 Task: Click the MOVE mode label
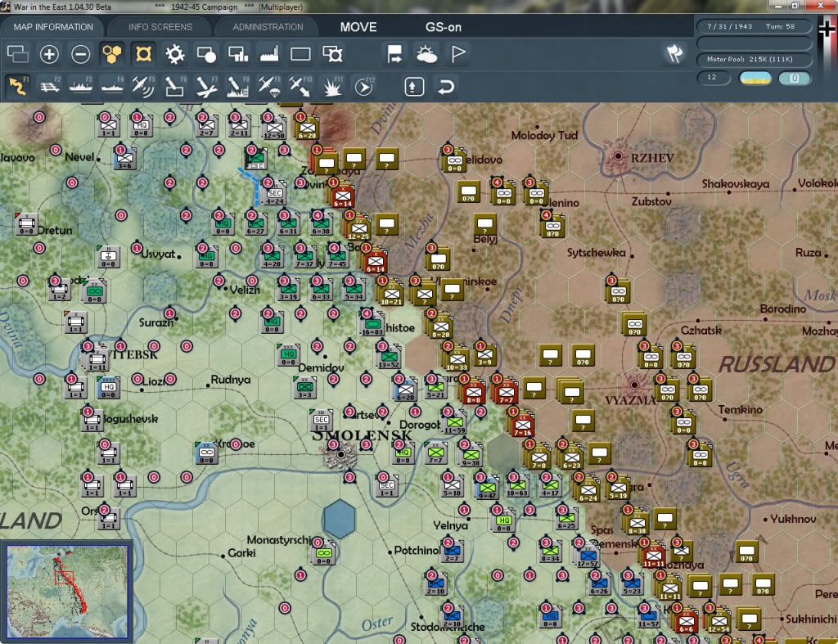(x=358, y=27)
